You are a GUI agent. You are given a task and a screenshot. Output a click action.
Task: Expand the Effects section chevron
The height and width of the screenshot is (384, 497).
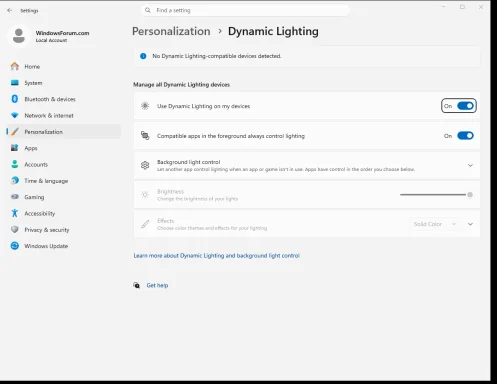pyautogui.click(x=470, y=224)
